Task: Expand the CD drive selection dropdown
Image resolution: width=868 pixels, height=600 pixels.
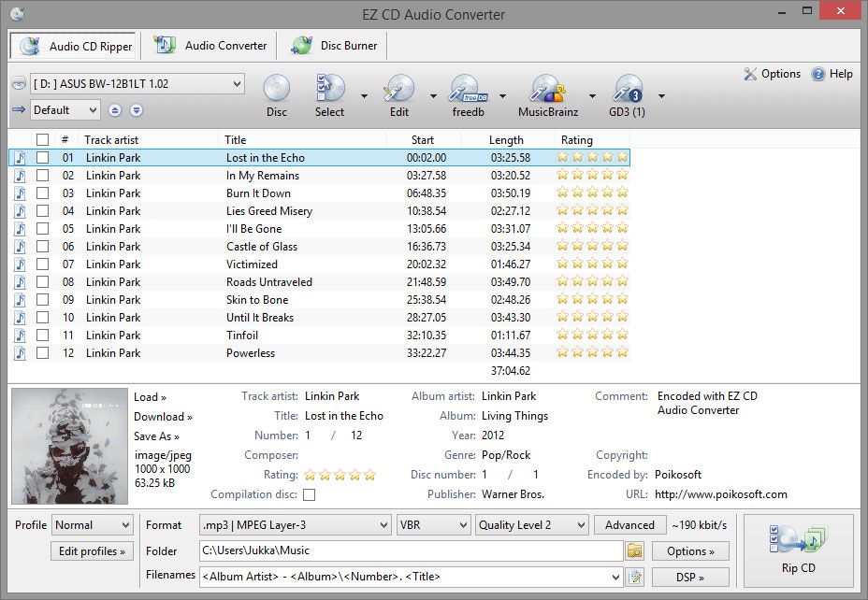Action: pos(236,84)
